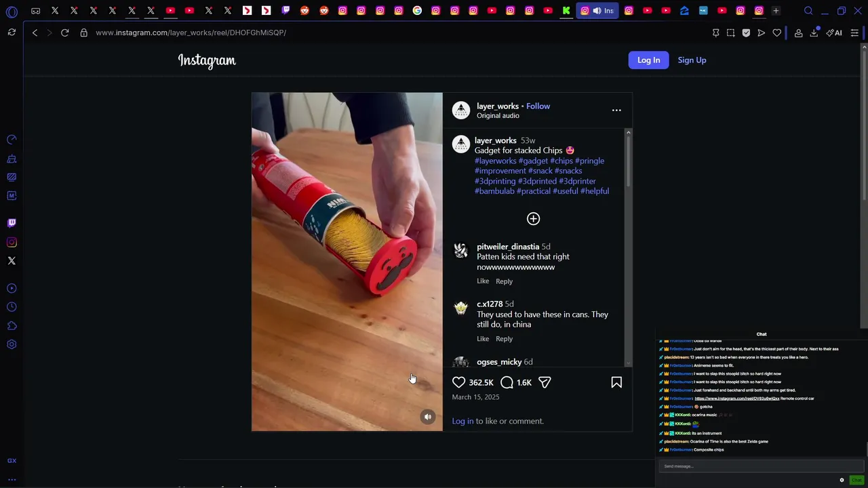
Task: Switch to the Kick tab
Action: (x=566, y=11)
